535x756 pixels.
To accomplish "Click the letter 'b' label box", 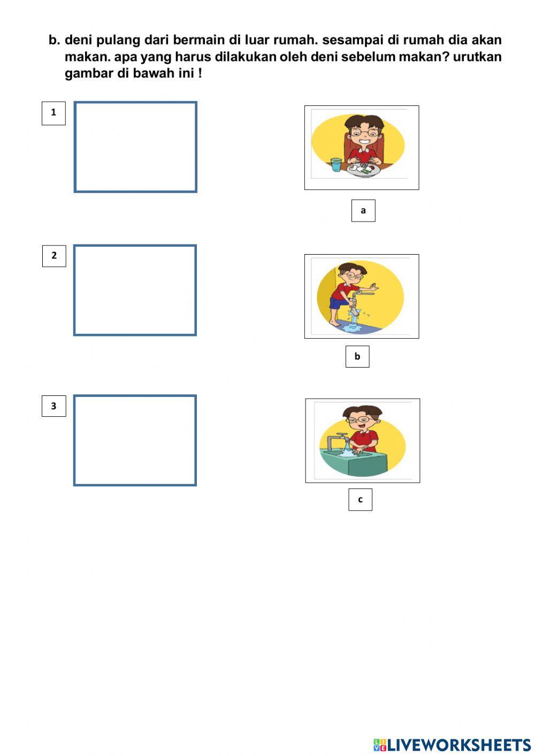I will point(357,356).
